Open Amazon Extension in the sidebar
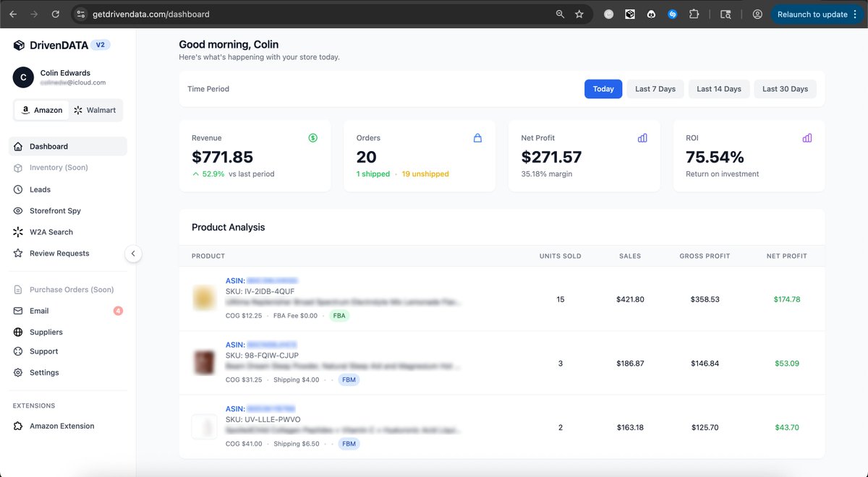The height and width of the screenshot is (477, 868). [68, 426]
